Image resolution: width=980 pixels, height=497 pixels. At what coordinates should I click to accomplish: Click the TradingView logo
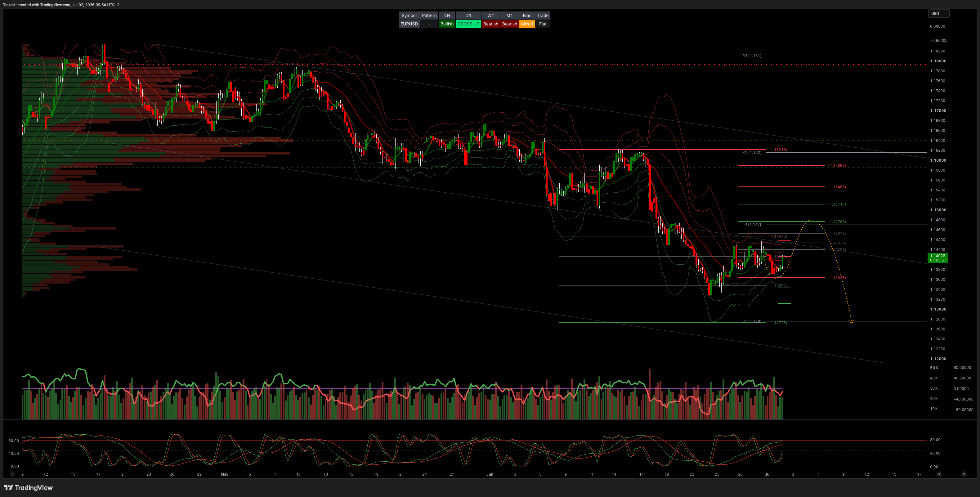tap(28, 487)
